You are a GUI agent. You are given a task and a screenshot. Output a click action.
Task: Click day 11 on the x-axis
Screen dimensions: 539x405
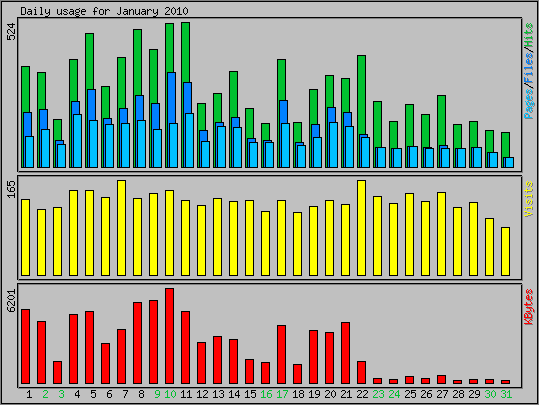pos(186,394)
